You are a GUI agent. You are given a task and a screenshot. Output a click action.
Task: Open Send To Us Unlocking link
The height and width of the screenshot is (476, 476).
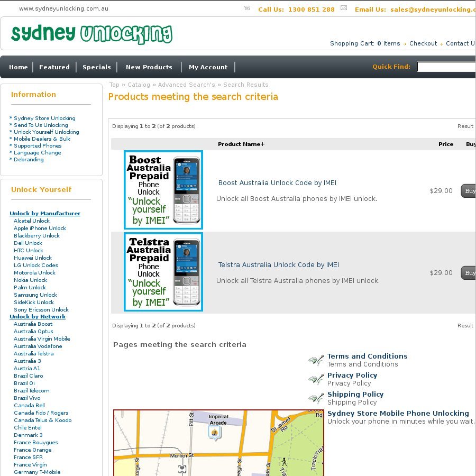pyautogui.click(x=41, y=125)
